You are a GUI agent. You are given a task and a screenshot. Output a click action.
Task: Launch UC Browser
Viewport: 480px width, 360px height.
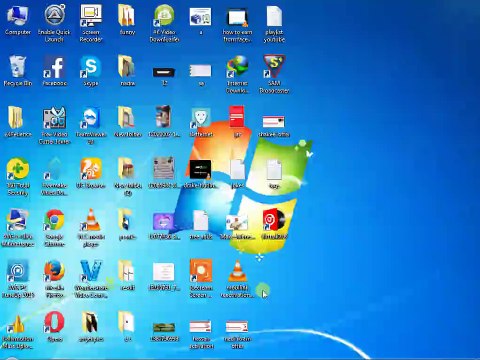[x=91, y=173]
